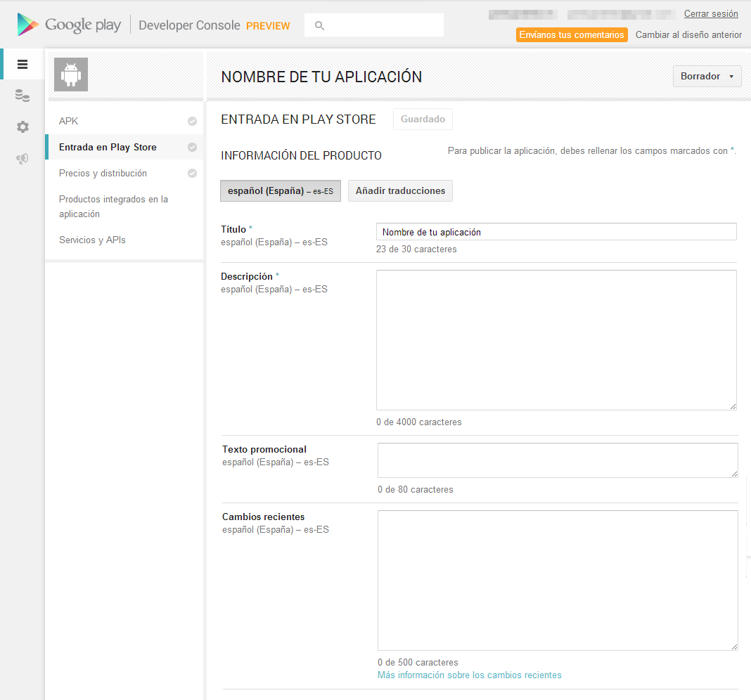This screenshot has height=700, width=751.
Task: Select the español (España) language tab
Action: coord(280,191)
